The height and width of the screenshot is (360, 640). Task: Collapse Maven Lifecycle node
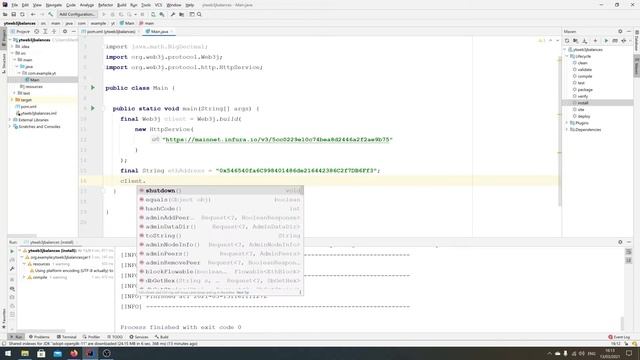tap(567, 56)
